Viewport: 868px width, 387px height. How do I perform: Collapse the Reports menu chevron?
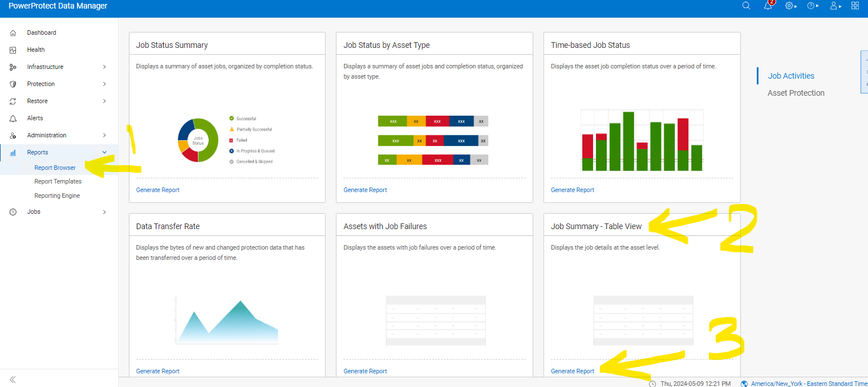point(104,152)
